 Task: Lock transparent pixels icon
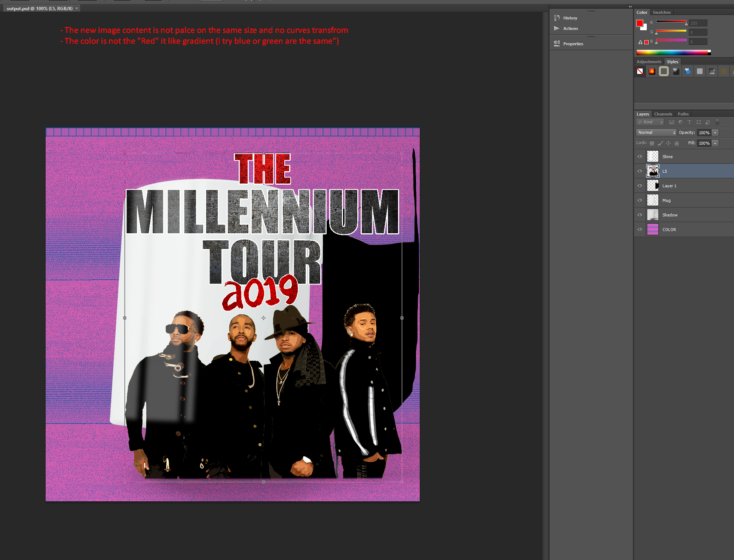point(652,143)
